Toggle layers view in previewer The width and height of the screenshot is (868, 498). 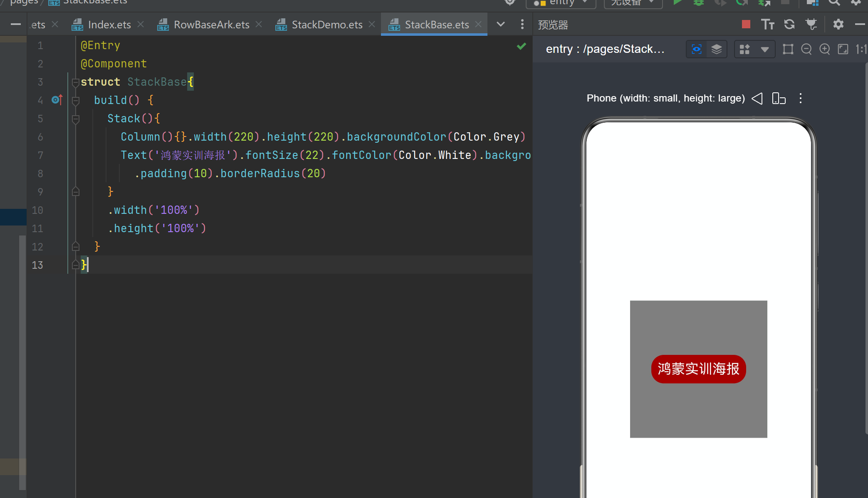[717, 49]
